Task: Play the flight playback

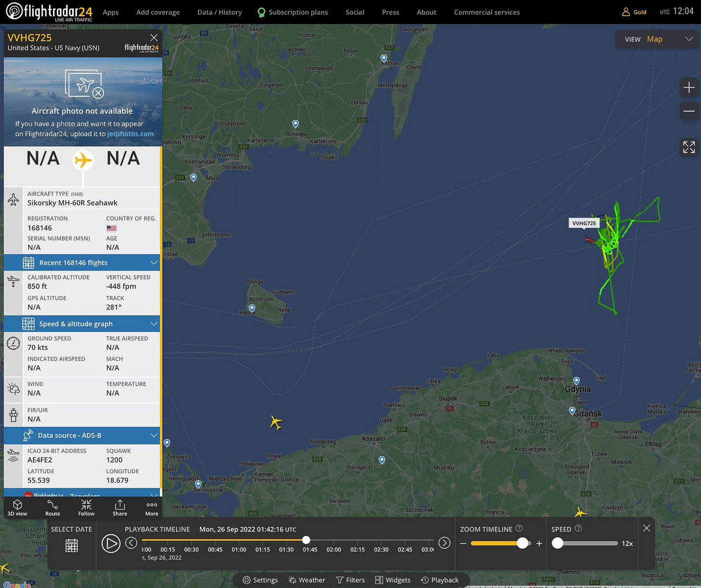Action: 111,543
